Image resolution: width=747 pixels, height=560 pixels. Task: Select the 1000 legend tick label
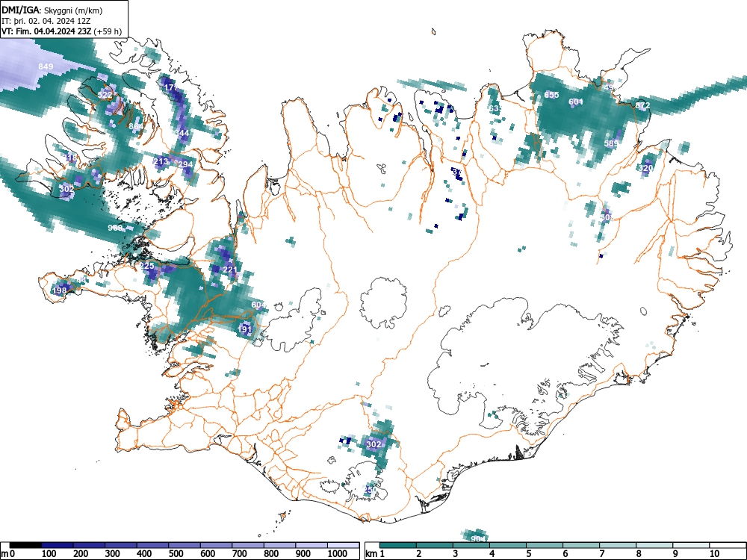(x=338, y=554)
